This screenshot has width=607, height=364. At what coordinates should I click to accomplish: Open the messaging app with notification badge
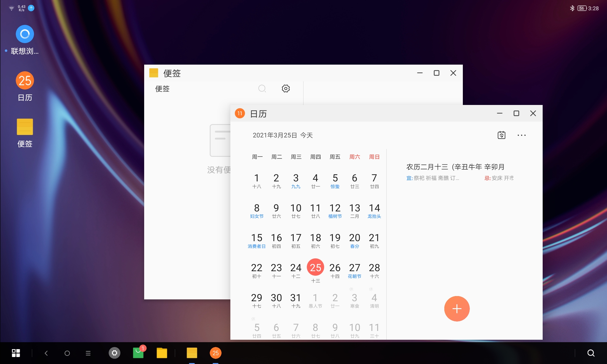138,353
